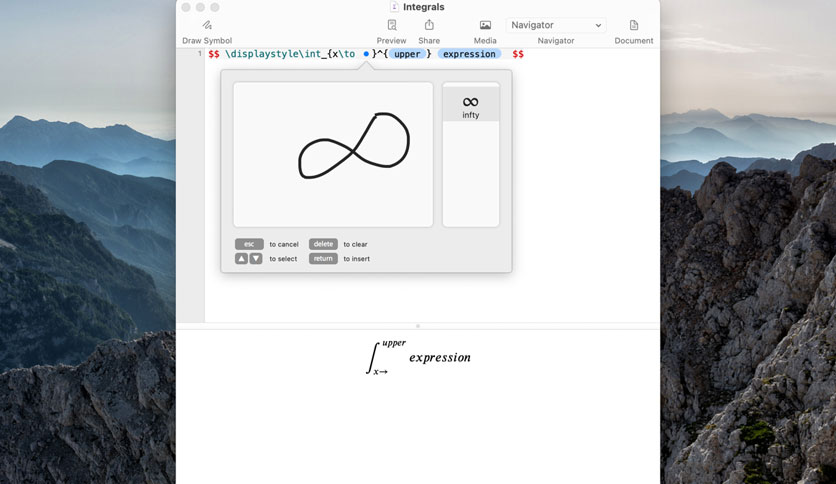This screenshot has width=836, height=484.
Task: Select the infty symbol suggestion
Action: [471, 106]
